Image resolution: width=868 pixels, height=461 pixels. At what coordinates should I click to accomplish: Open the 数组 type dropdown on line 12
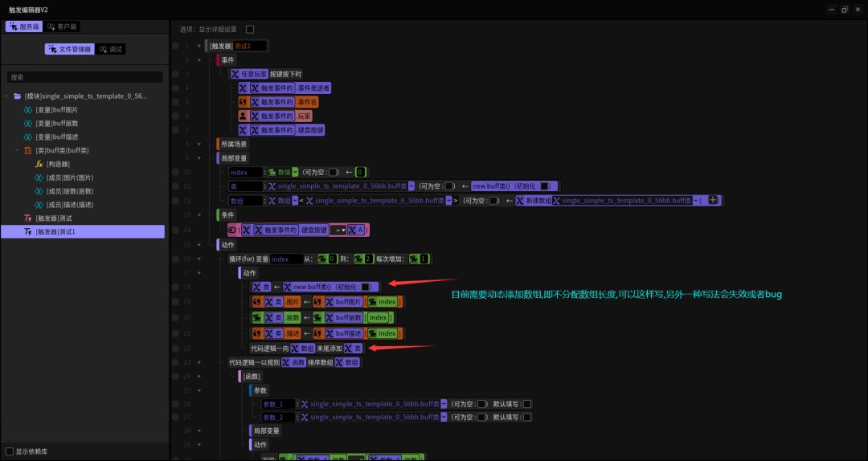295,201
